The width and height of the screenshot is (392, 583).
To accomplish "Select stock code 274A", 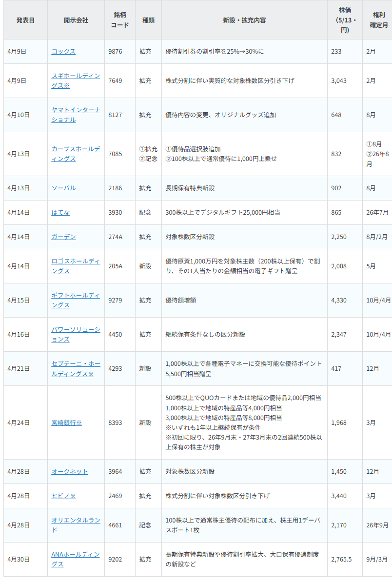I will [x=115, y=237].
